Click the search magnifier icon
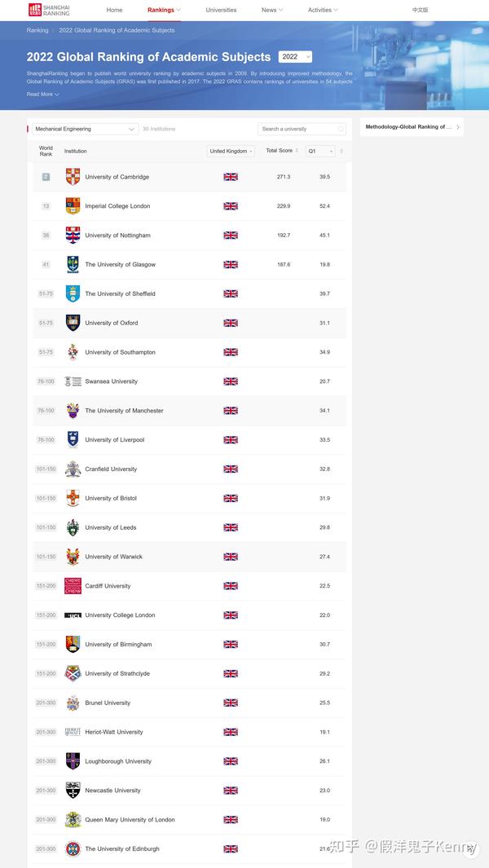 [341, 129]
